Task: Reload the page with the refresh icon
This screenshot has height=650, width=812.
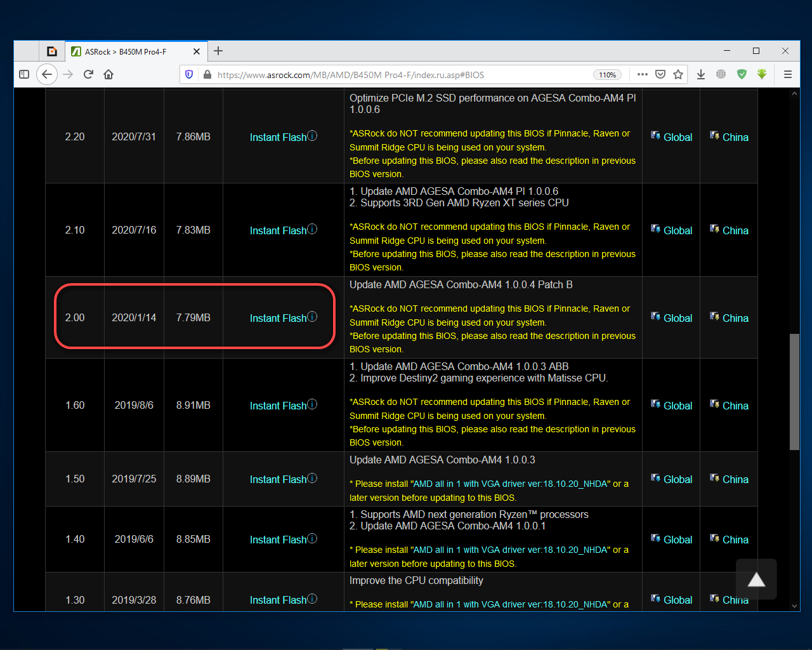Action: pos(88,74)
